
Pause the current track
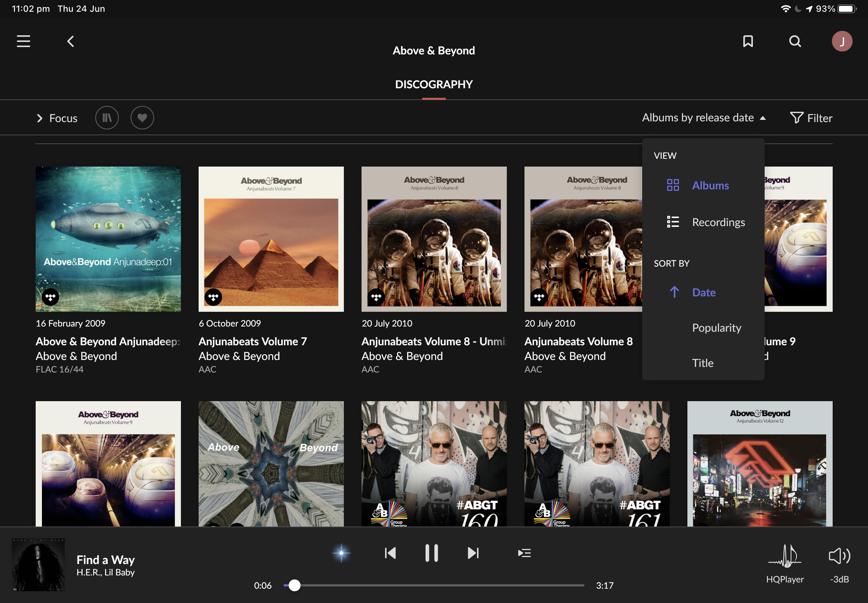[x=431, y=553]
